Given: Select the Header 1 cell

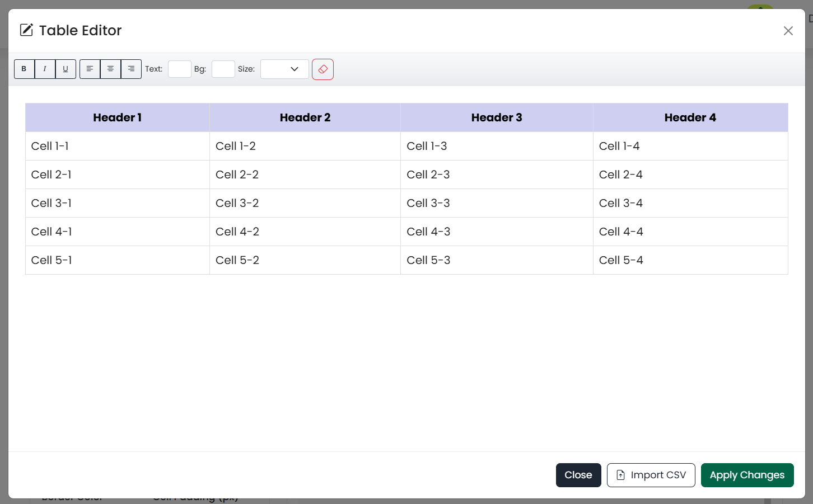Looking at the screenshot, I should pyautogui.click(x=118, y=117).
